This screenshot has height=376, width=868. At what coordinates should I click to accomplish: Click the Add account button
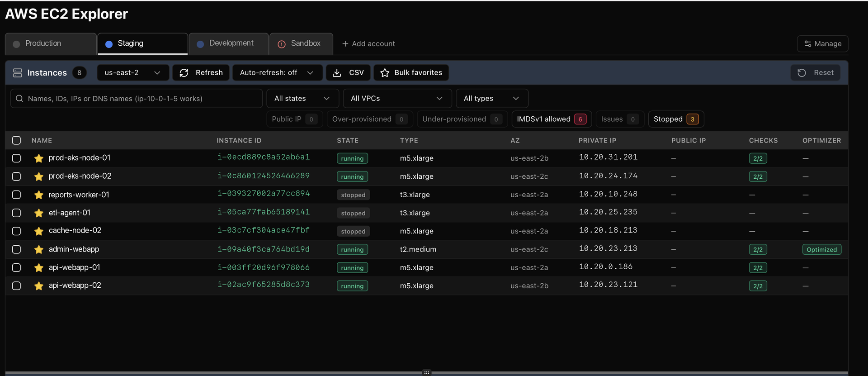(368, 44)
